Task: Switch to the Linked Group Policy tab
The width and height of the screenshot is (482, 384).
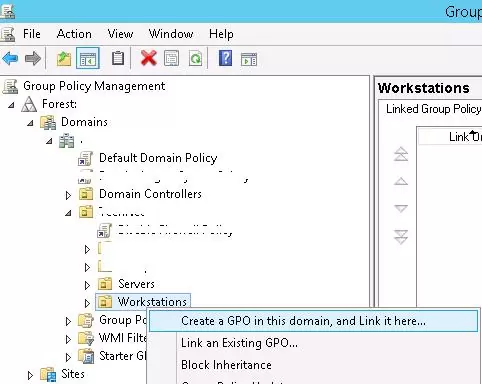Action: [433, 109]
